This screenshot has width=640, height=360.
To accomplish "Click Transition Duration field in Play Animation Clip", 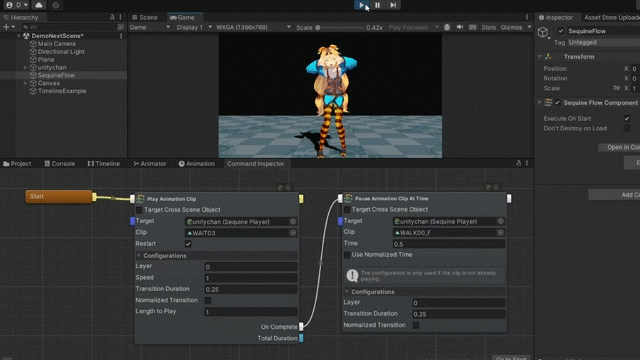I will [251, 289].
